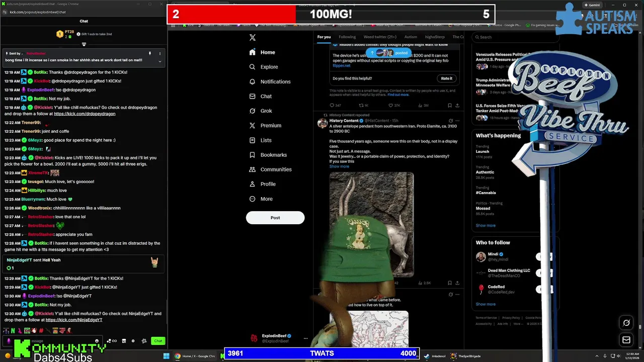Open TheSpellBrigade taskbar item

[466, 356]
